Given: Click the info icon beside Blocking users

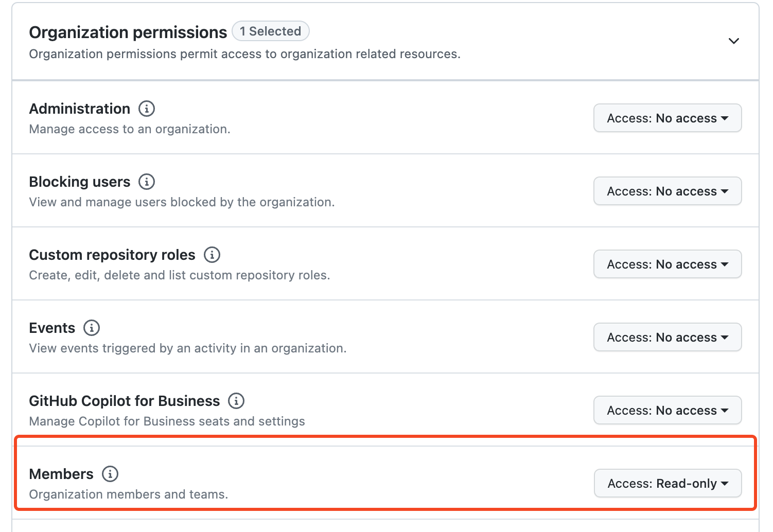Looking at the screenshot, I should click(147, 182).
